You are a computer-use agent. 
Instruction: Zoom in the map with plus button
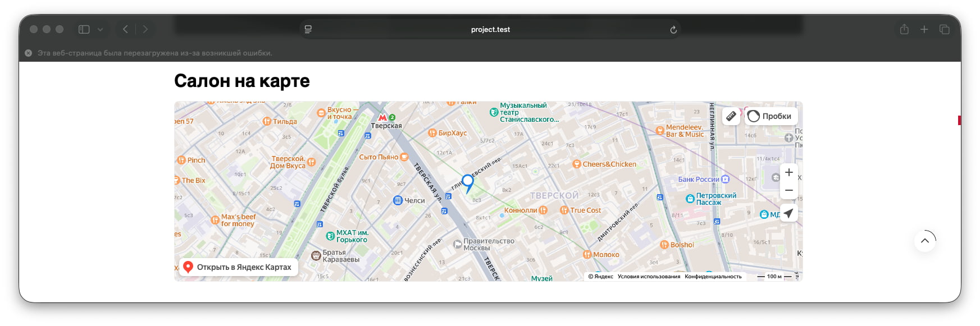coord(789,172)
